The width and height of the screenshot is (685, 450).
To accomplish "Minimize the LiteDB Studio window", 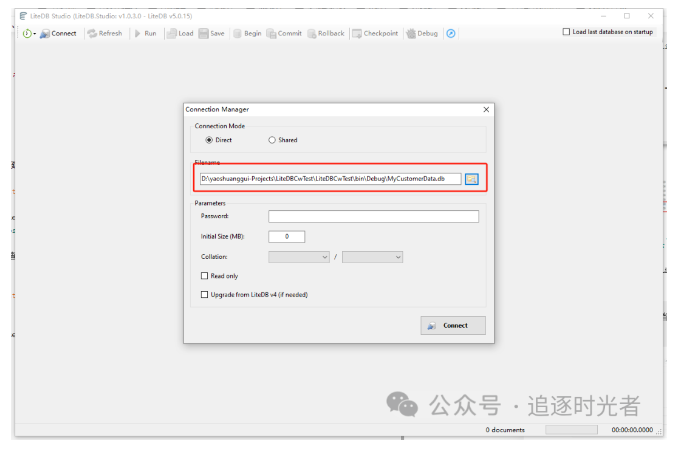I will (x=603, y=16).
